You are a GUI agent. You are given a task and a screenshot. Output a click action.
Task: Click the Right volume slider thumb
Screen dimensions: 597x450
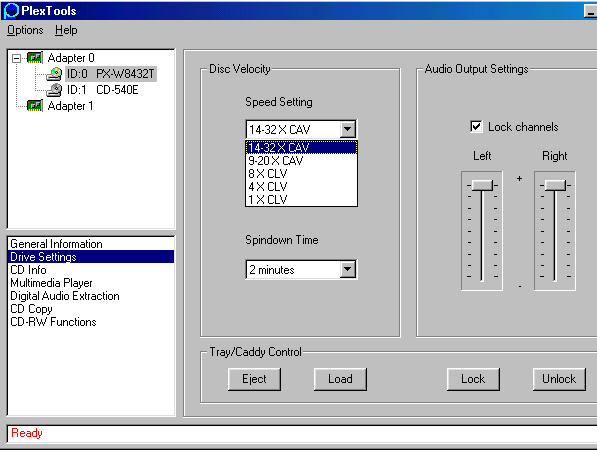(x=555, y=185)
